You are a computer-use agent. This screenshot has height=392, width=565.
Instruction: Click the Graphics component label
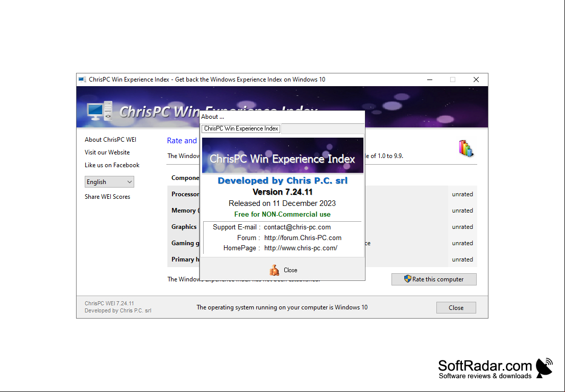pyautogui.click(x=184, y=227)
